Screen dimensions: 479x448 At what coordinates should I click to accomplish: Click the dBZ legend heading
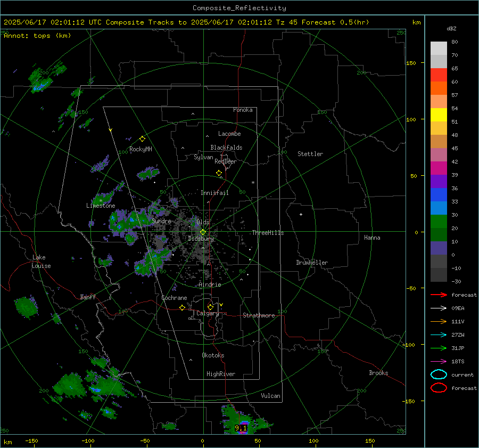[451, 28]
